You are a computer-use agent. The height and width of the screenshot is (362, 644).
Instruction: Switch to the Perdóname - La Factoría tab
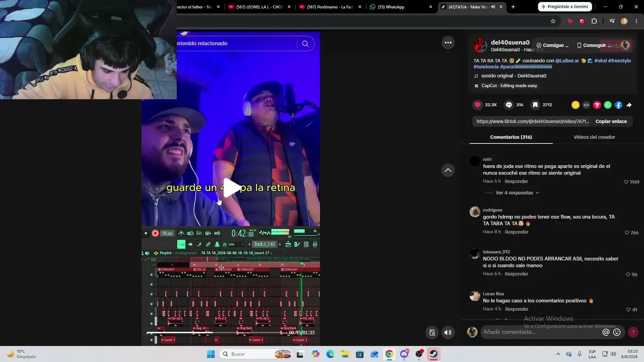pyautogui.click(x=331, y=7)
